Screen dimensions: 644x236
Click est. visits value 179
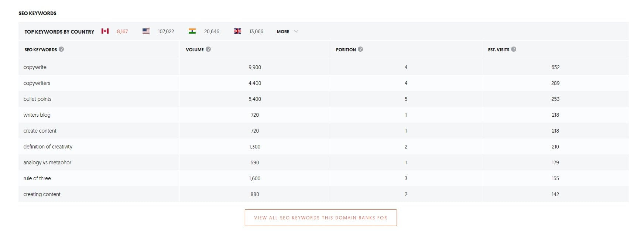click(x=555, y=163)
